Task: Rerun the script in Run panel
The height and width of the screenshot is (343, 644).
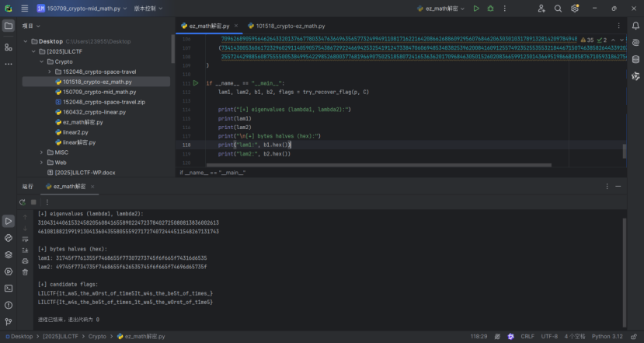Action: coord(23,201)
